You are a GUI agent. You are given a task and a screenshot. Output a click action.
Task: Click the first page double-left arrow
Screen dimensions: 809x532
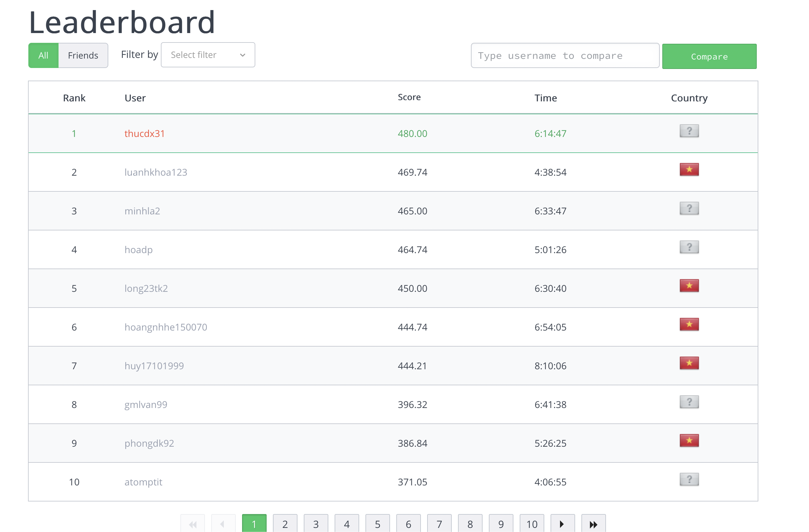coord(192,524)
